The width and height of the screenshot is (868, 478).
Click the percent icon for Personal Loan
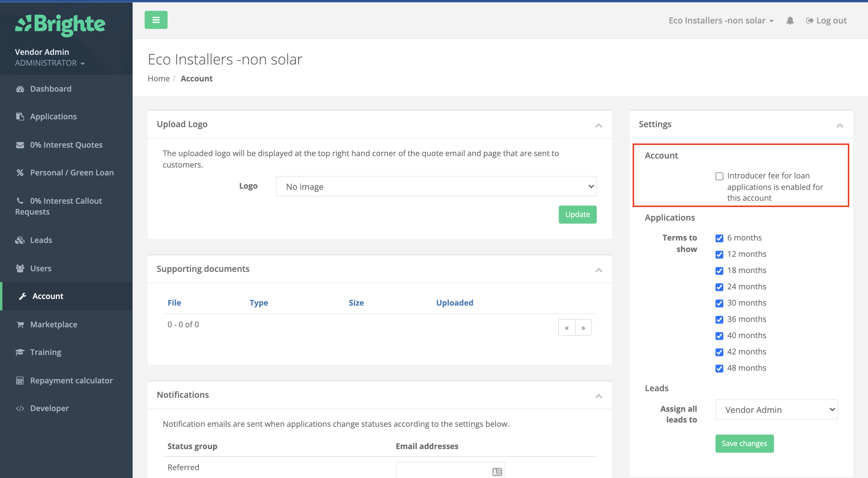pos(20,172)
